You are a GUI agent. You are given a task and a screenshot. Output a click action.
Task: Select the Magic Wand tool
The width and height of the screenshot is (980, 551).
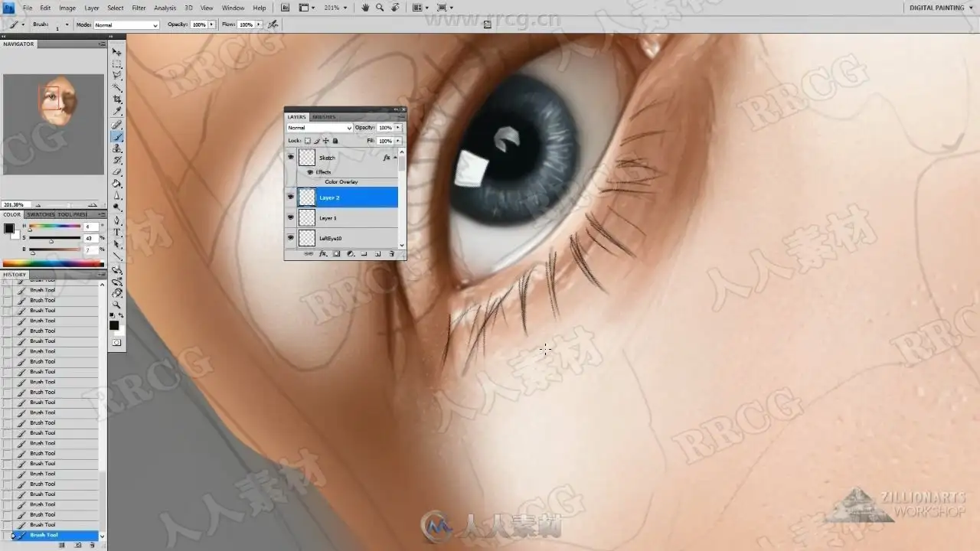click(x=117, y=88)
